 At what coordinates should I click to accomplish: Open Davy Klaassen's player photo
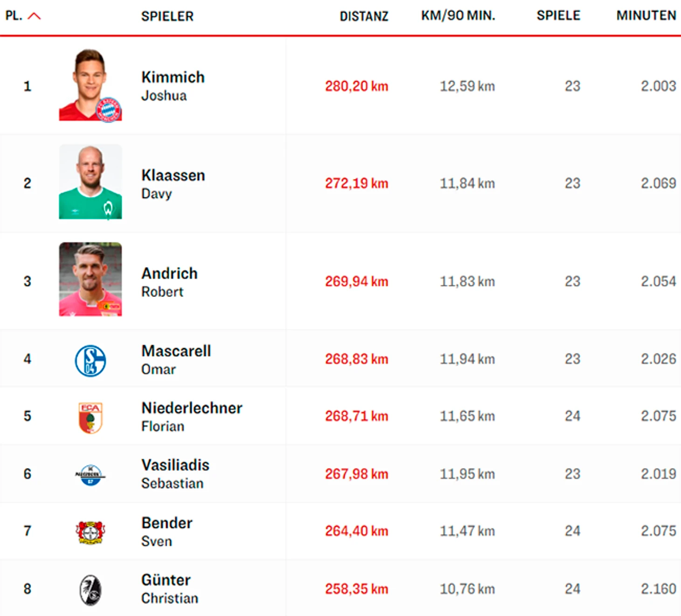[90, 182]
